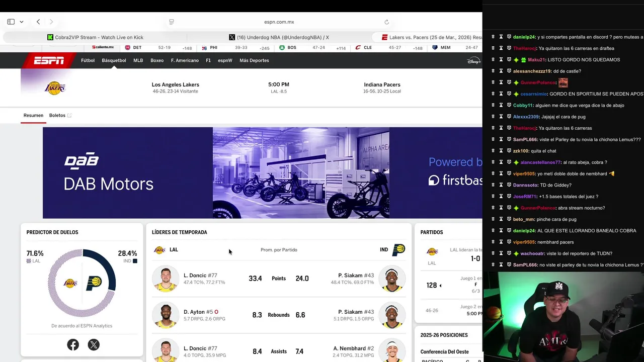Click the streamer webcam overlay
644x362 pixels.
coord(563,317)
